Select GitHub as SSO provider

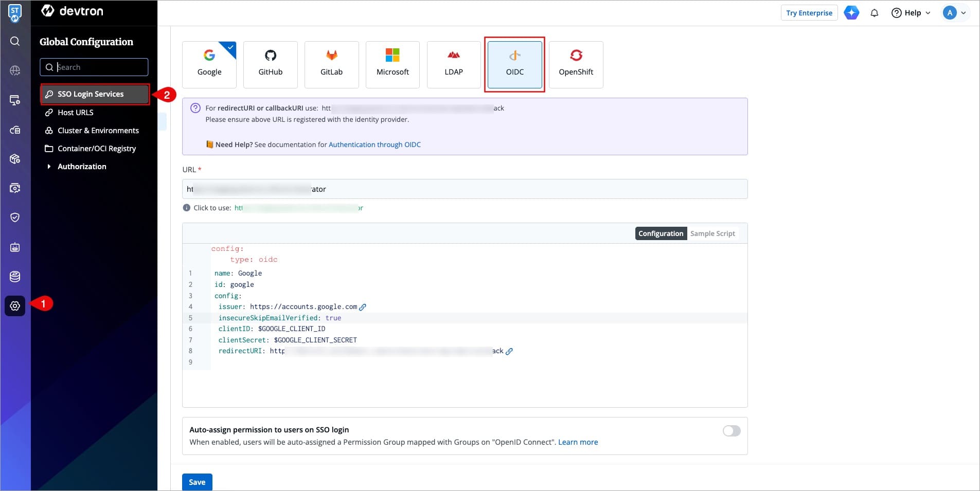270,64
